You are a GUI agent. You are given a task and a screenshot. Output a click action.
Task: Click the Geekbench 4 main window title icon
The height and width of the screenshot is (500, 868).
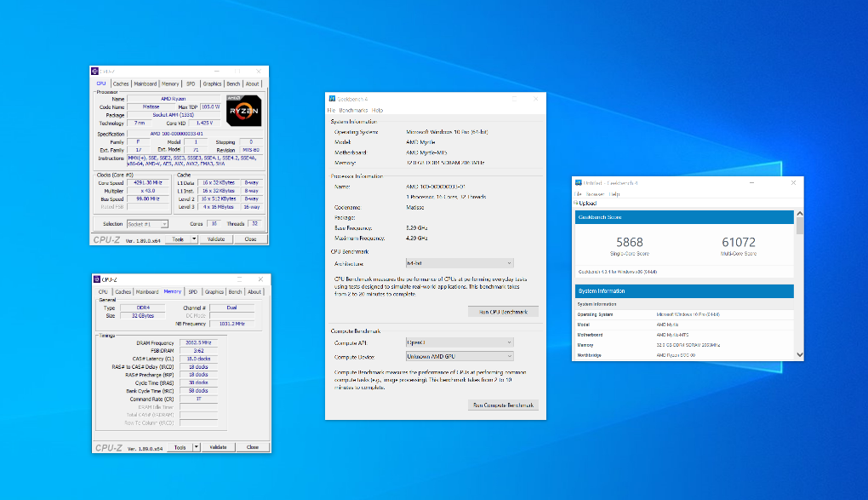click(332, 99)
